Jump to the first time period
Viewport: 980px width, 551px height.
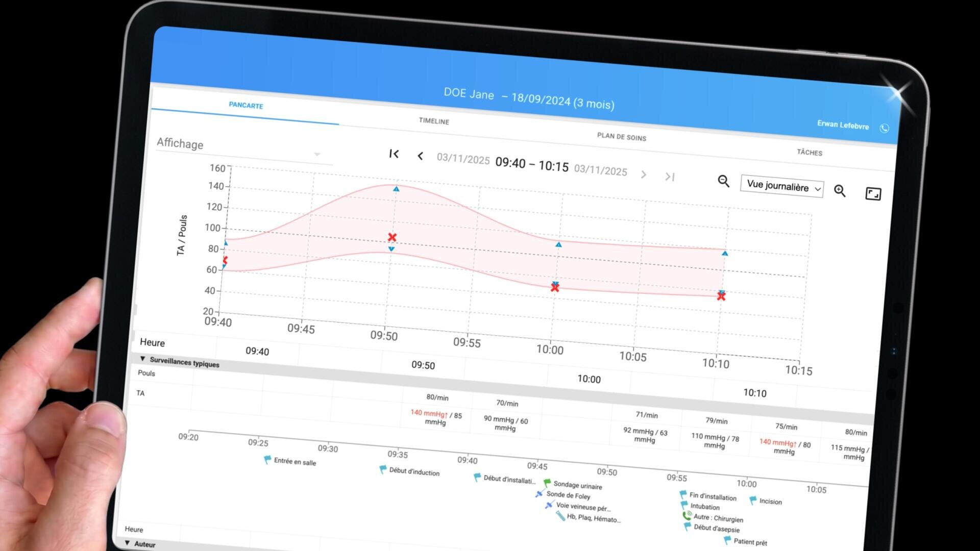pos(394,154)
